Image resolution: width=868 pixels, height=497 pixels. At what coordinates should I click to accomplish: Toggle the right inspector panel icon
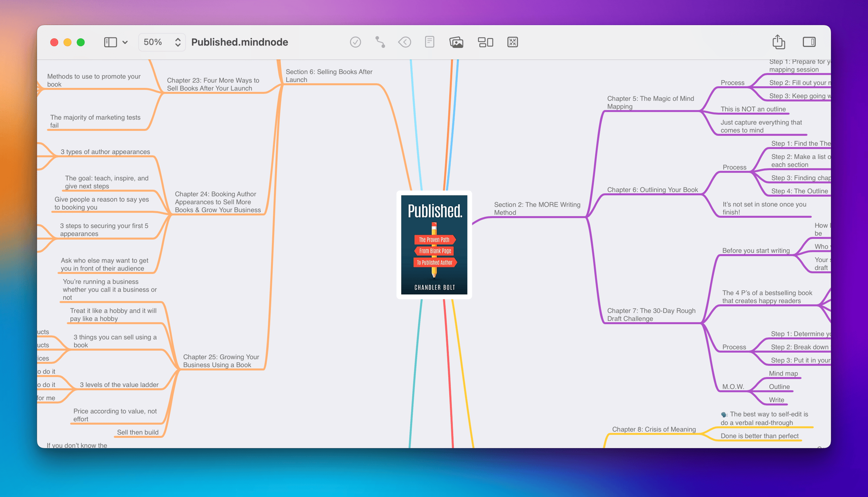click(x=809, y=42)
